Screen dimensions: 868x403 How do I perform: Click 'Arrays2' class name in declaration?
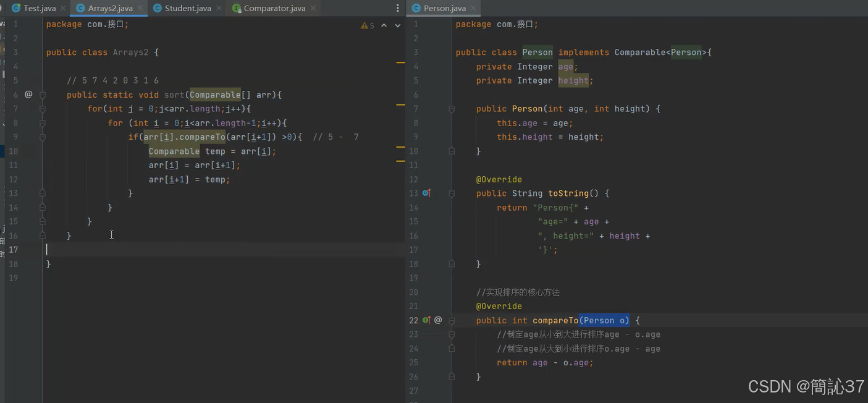pos(130,53)
